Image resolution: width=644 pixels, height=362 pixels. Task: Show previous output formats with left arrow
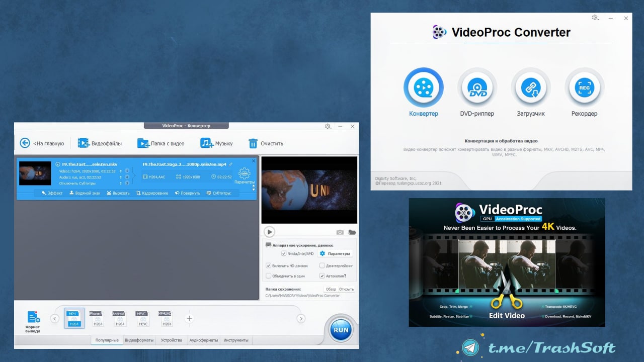coord(55,318)
